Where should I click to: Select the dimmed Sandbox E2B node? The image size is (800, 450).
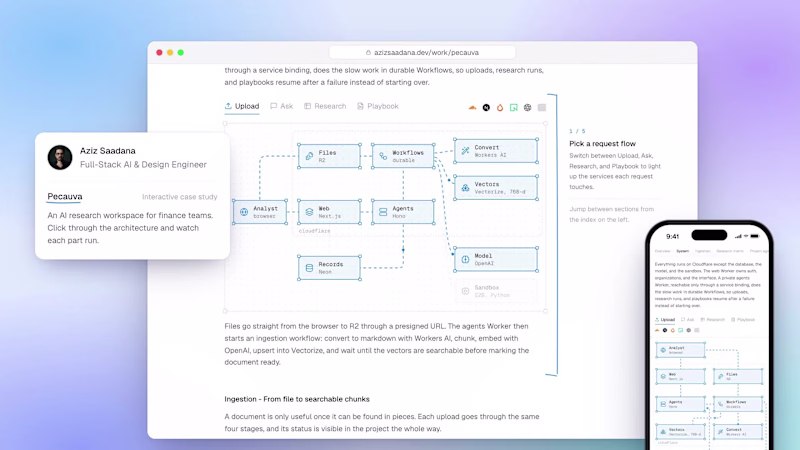click(496, 291)
